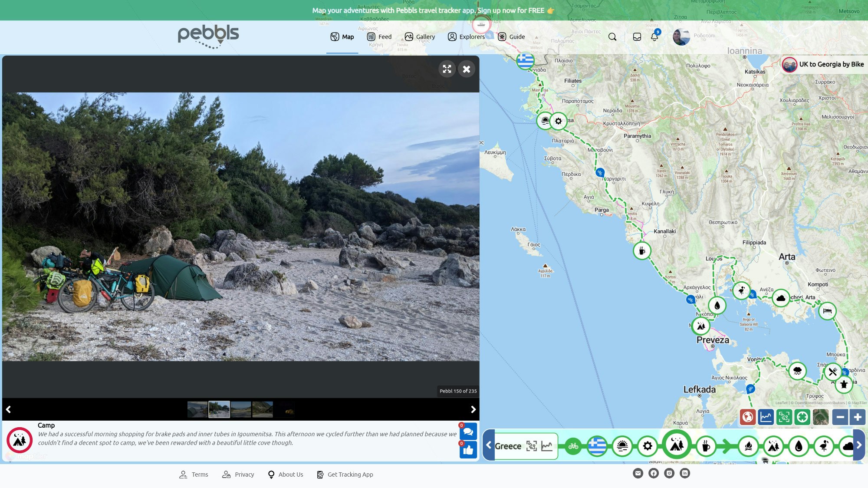Click the pebbls logo
The image size is (868, 488).
point(208,36)
